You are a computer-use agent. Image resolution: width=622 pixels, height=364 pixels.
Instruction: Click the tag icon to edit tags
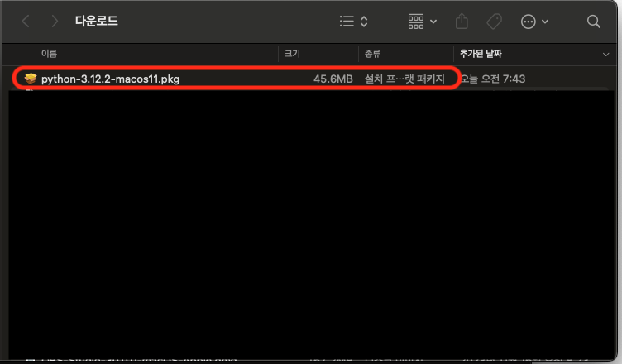(x=495, y=22)
